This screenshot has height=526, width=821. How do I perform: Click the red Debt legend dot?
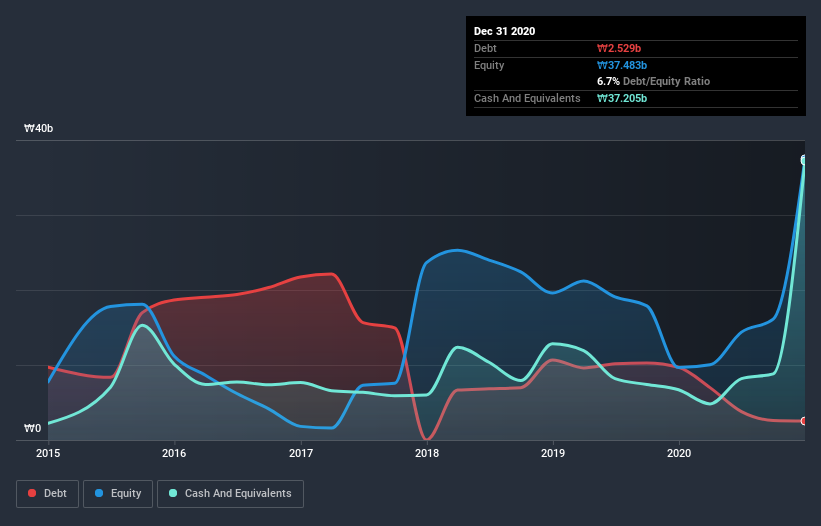click(32, 493)
